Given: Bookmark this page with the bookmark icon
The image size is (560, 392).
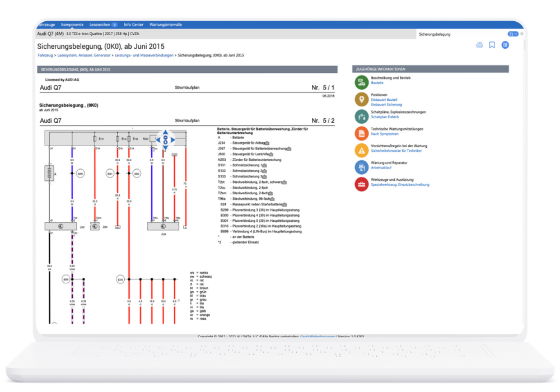Looking at the screenshot, I should (492, 45).
